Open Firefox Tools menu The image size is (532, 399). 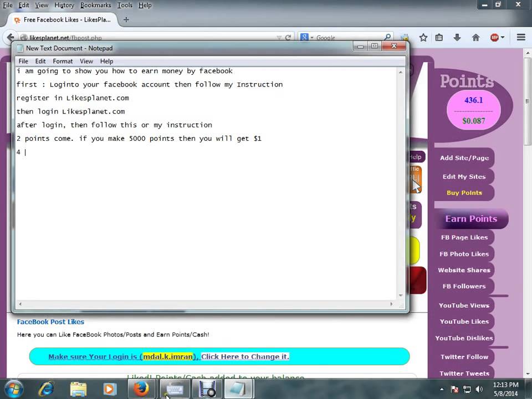point(125,5)
